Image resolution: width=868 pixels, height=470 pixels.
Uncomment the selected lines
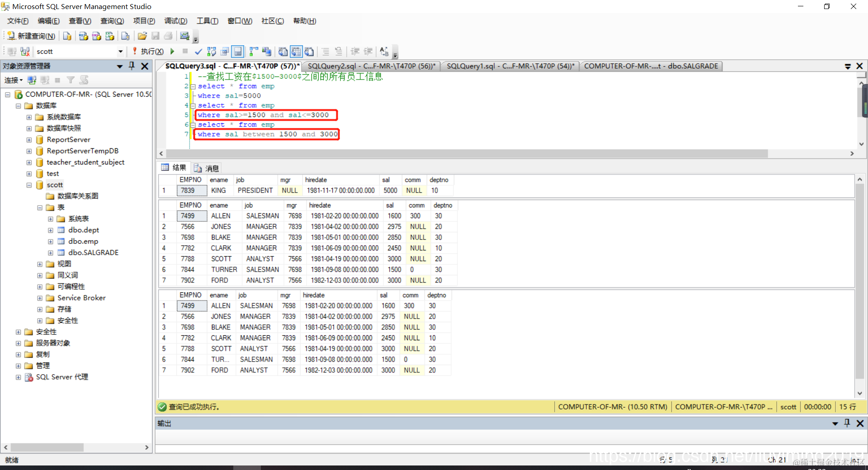339,52
